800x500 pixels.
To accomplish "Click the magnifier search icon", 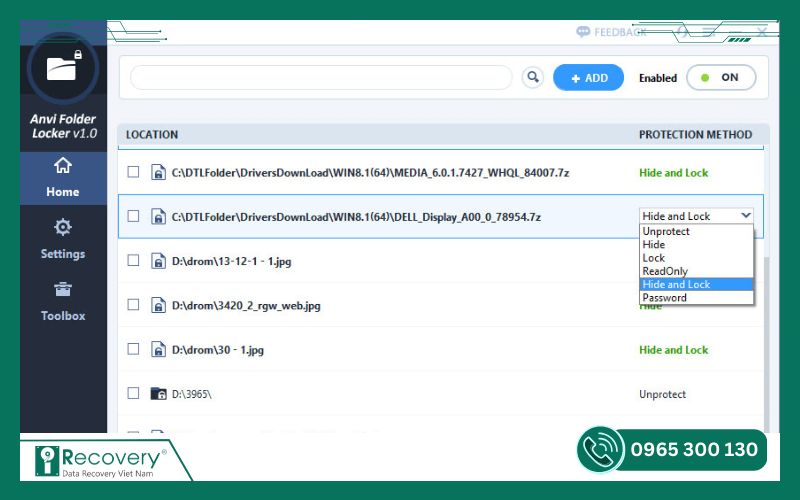I will pyautogui.click(x=533, y=78).
